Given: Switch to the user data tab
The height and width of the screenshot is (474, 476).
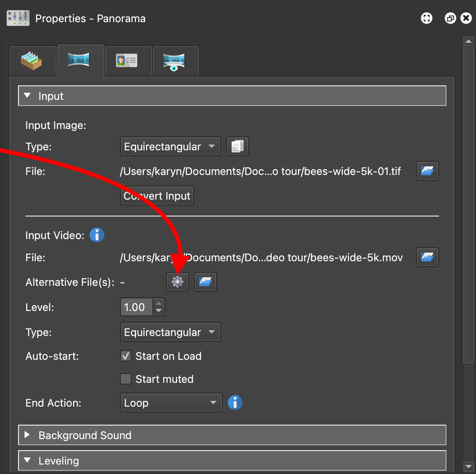Looking at the screenshot, I should coord(127,61).
